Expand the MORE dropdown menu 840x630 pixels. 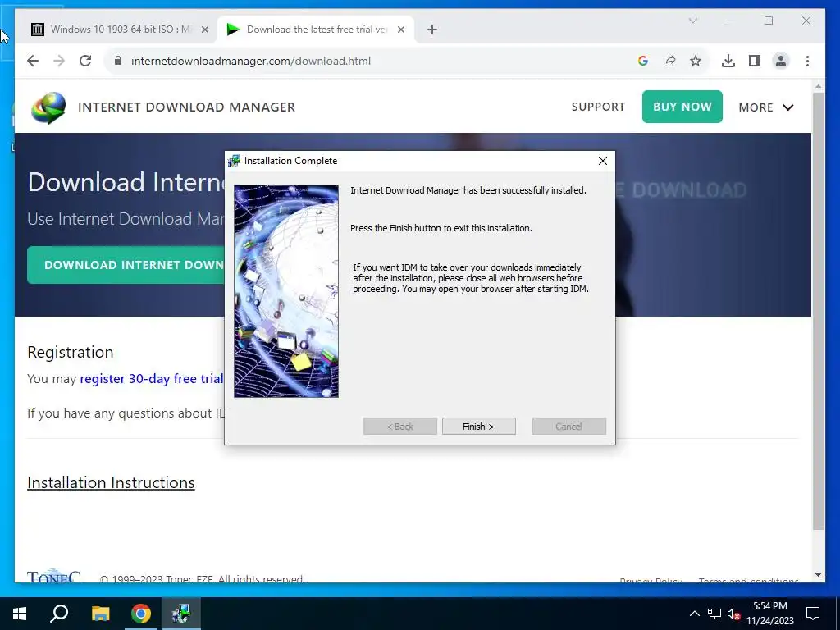pyautogui.click(x=766, y=107)
